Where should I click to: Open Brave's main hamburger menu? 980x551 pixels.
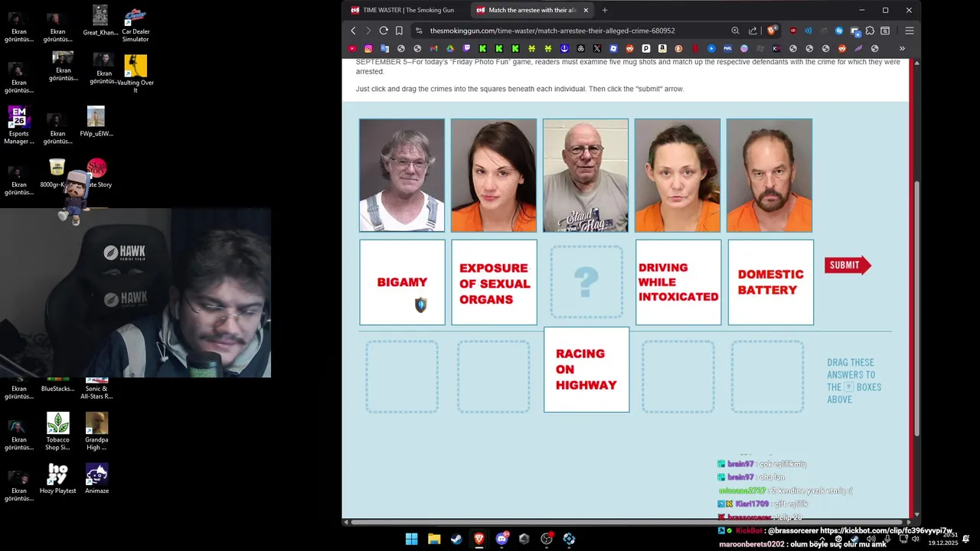pos(910,31)
